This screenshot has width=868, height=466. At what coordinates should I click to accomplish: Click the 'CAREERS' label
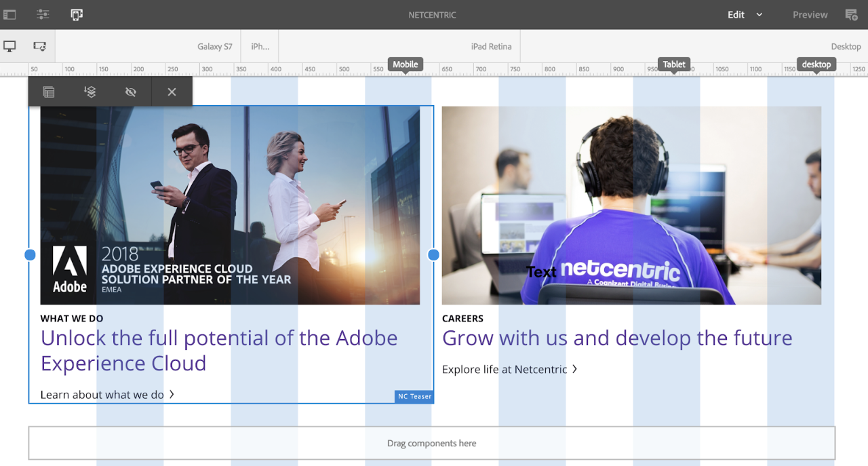tap(462, 318)
